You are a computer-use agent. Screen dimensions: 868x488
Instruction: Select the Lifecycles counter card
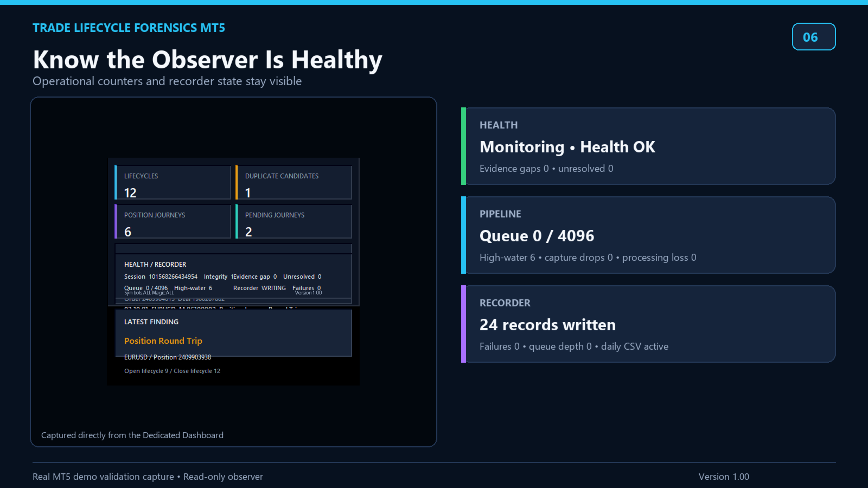(173, 183)
